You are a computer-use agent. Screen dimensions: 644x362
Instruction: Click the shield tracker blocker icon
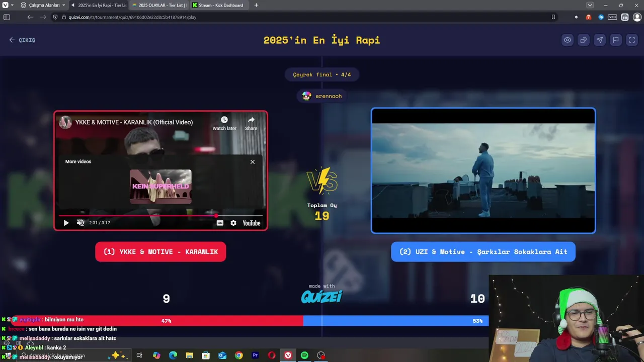[55, 17]
